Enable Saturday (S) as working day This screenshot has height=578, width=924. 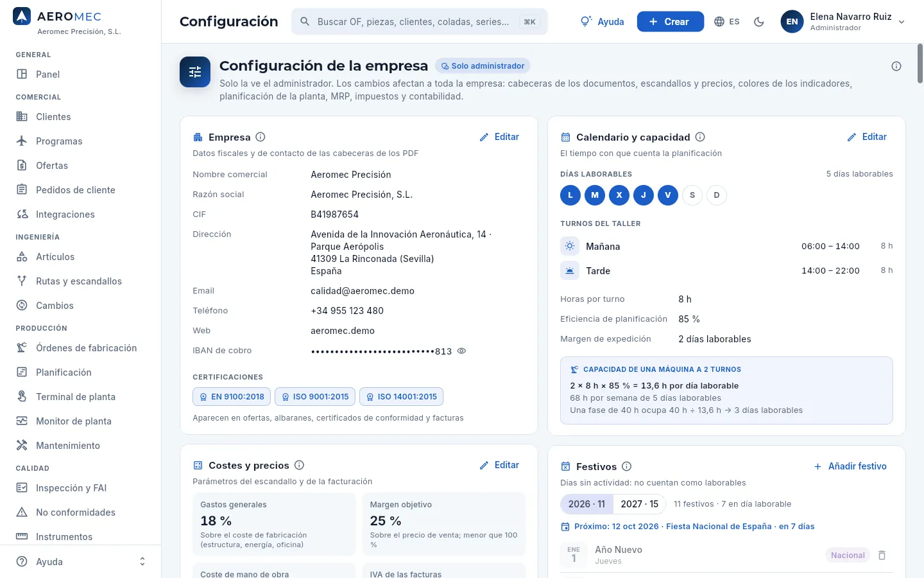692,195
